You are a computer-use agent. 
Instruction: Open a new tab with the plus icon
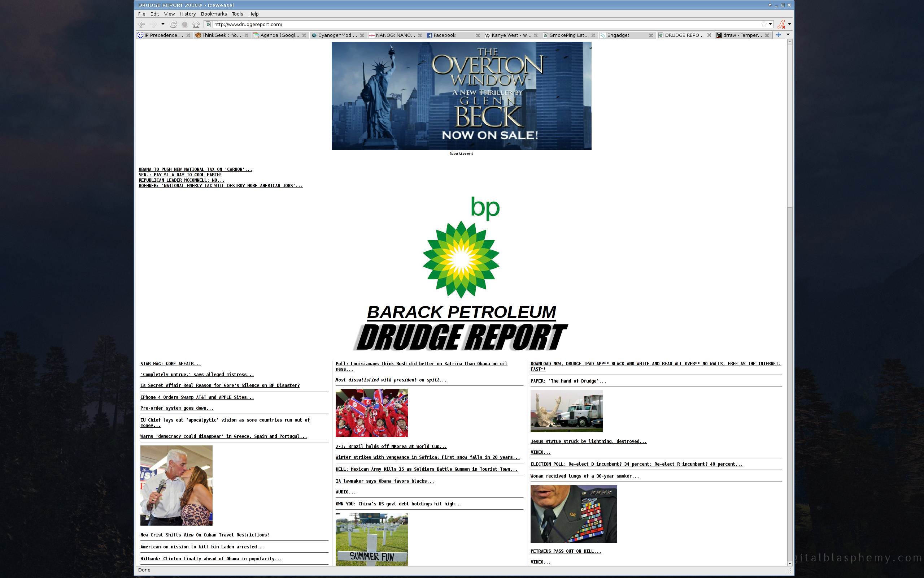pos(779,35)
